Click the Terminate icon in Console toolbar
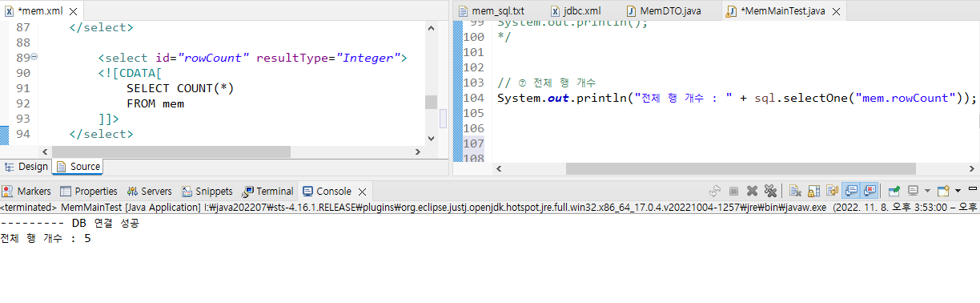 (733, 191)
